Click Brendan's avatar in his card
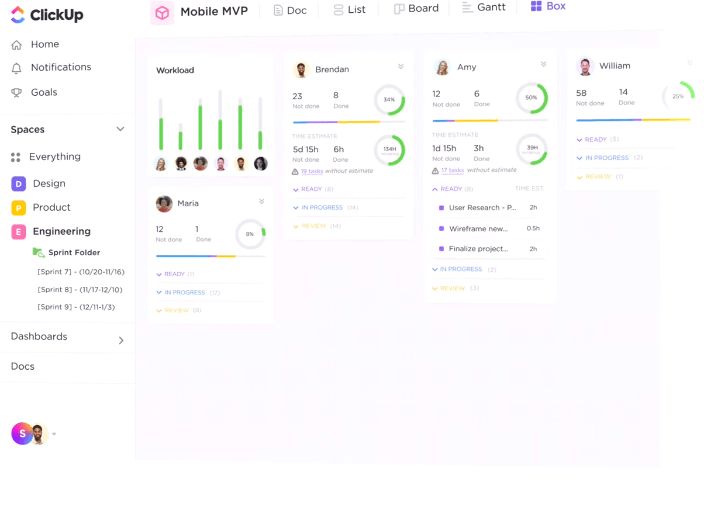 pyautogui.click(x=301, y=70)
